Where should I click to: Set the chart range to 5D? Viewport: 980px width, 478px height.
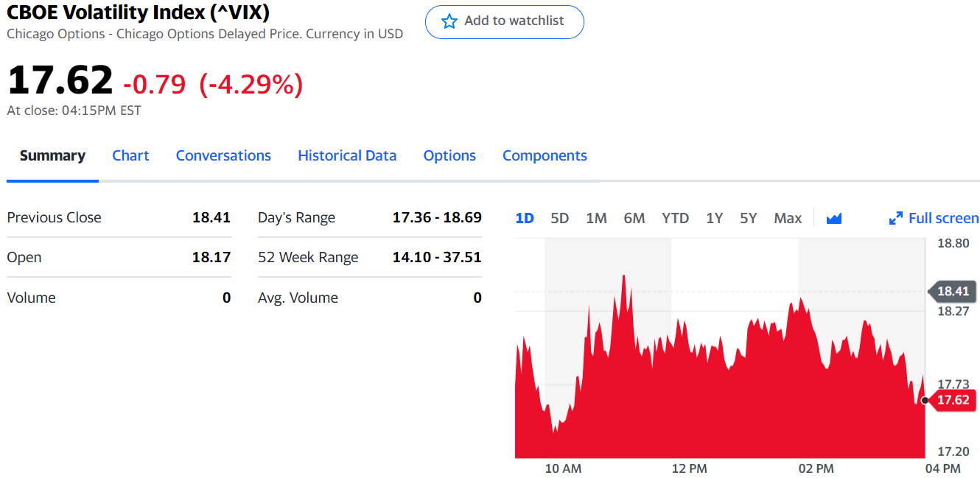tap(560, 218)
